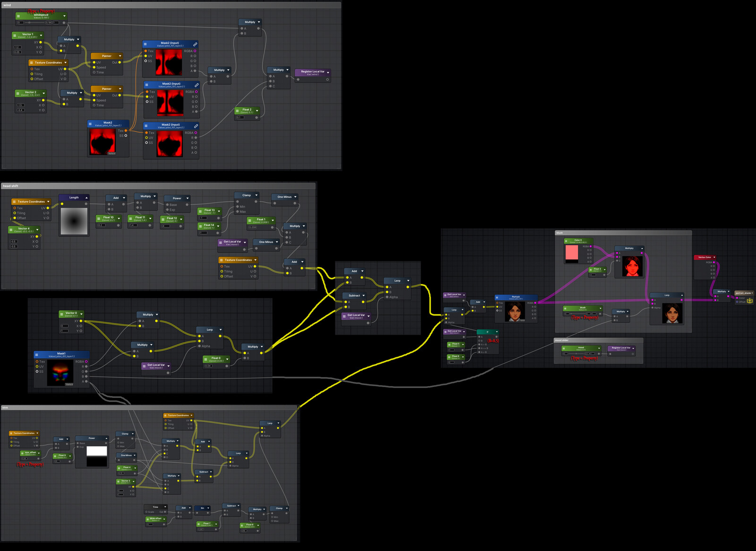Collapse the blush Lerp node preview arrow
The image size is (756, 551).
[682, 295]
